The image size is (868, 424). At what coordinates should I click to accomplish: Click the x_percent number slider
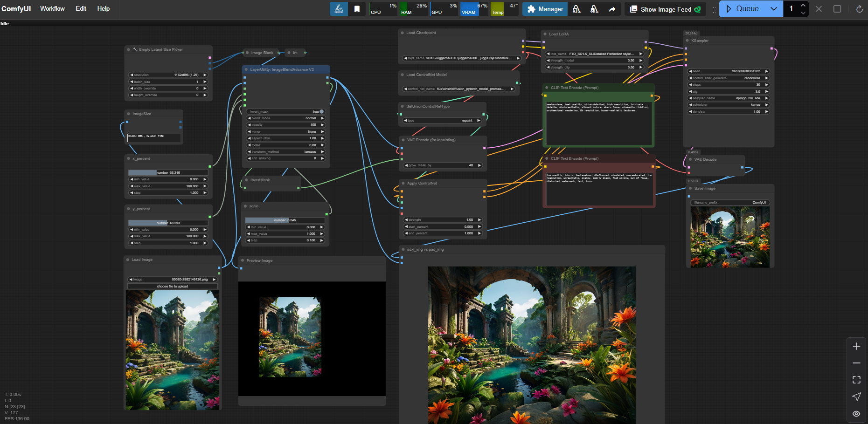pyautogui.click(x=168, y=173)
